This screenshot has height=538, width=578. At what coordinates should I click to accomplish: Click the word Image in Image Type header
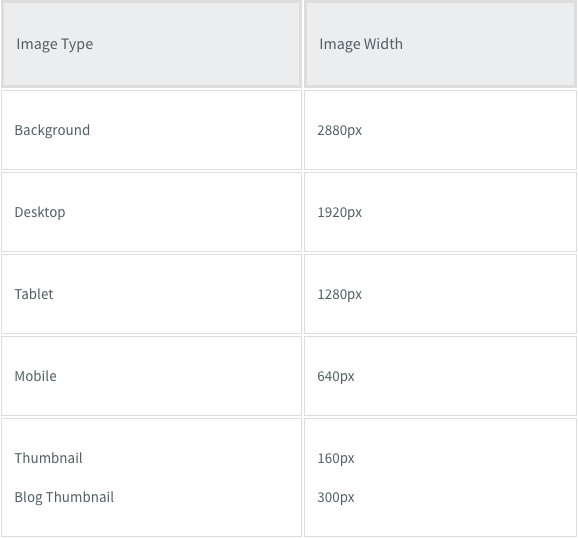coord(36,44)
